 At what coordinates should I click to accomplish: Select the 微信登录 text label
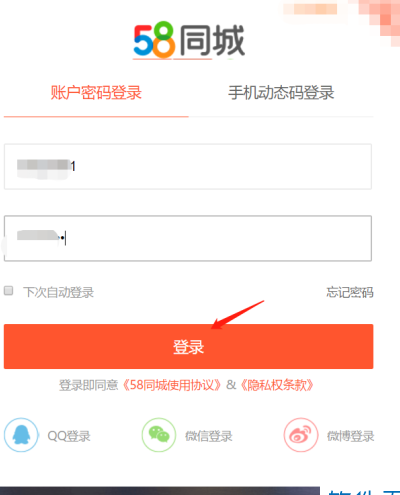tap(209, 436)
